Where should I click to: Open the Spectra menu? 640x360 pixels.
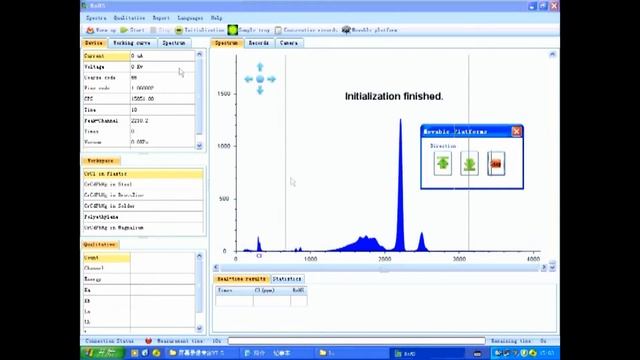tap(96, 18)
